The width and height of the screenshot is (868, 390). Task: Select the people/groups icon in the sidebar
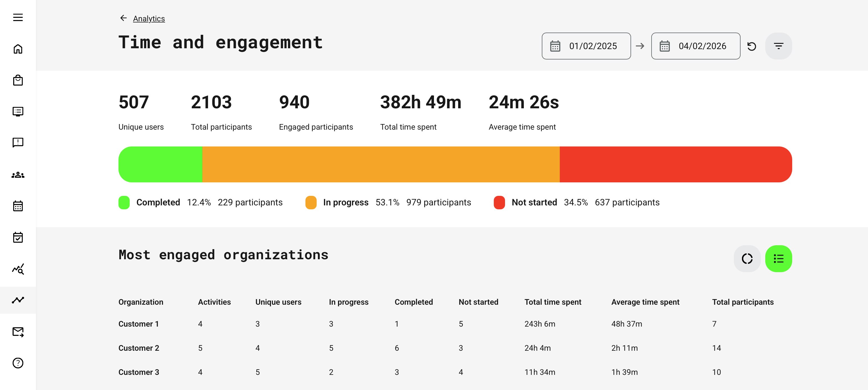[x=18, y=175]
